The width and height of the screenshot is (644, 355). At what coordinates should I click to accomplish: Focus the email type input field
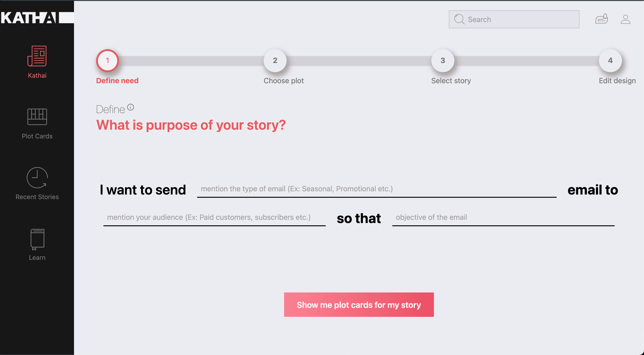coord(376,189)
